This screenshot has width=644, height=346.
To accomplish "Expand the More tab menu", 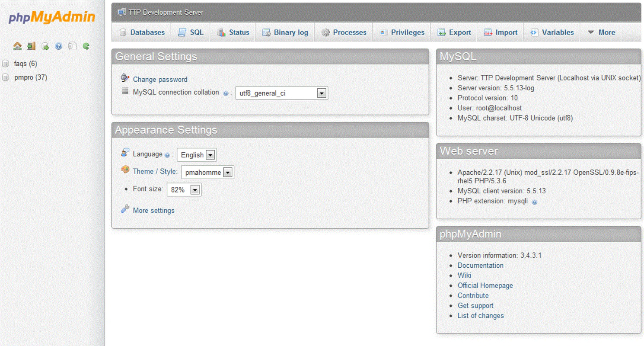I will (601, 32).
